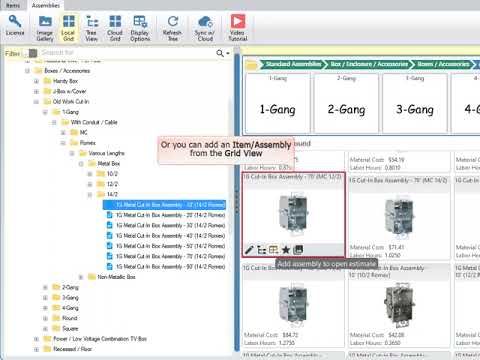This screenshot has height=360, width=480.
Task: Open the Cloud Grid view
Action: pos(115,29)
